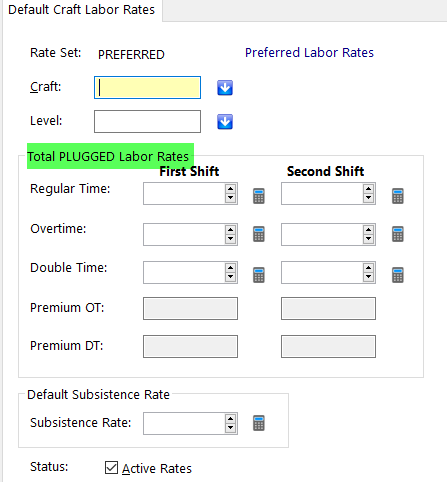447x482 pixels.
Task: Open calculator for Second Shift Double Time
Action: (x=397, y=275)
